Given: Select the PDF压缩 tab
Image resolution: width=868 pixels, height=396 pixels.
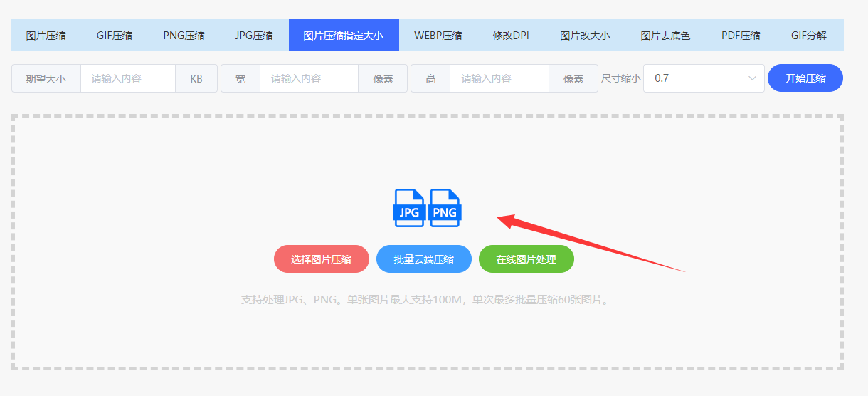Looking at the screenshot, I should [x=741, y=36].
